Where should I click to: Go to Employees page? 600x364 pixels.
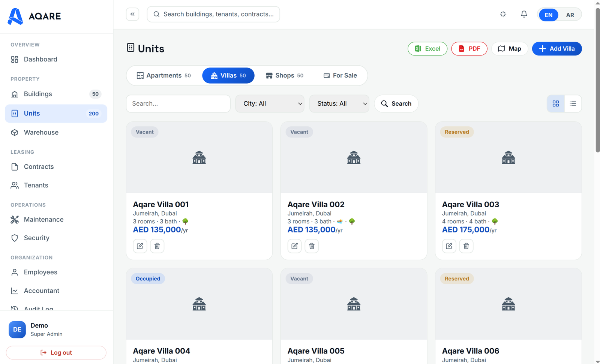tap(56, 272)
